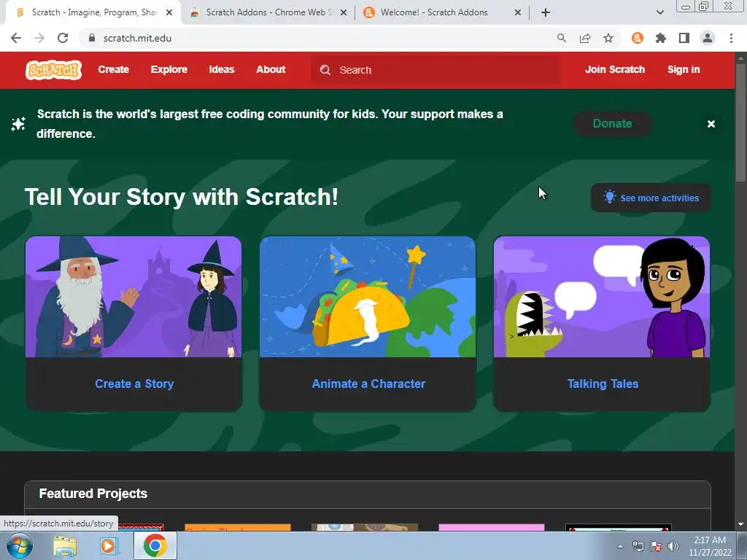Screen dimensions: 747x560
Task: Click the Action Center flag tray icon
Action: click(656, 546)
